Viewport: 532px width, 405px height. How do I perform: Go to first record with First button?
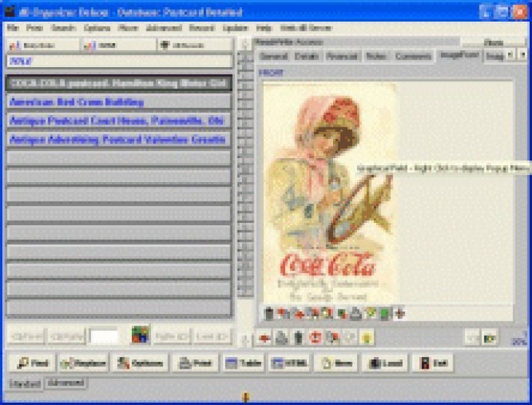[x=27, y=337]
